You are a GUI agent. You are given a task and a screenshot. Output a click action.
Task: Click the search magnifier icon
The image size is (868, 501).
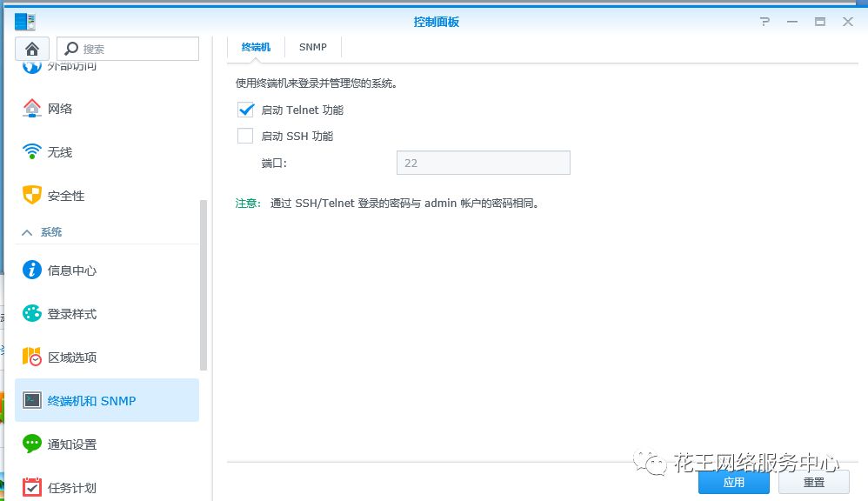pyautogui.click(x=71, y=49)
